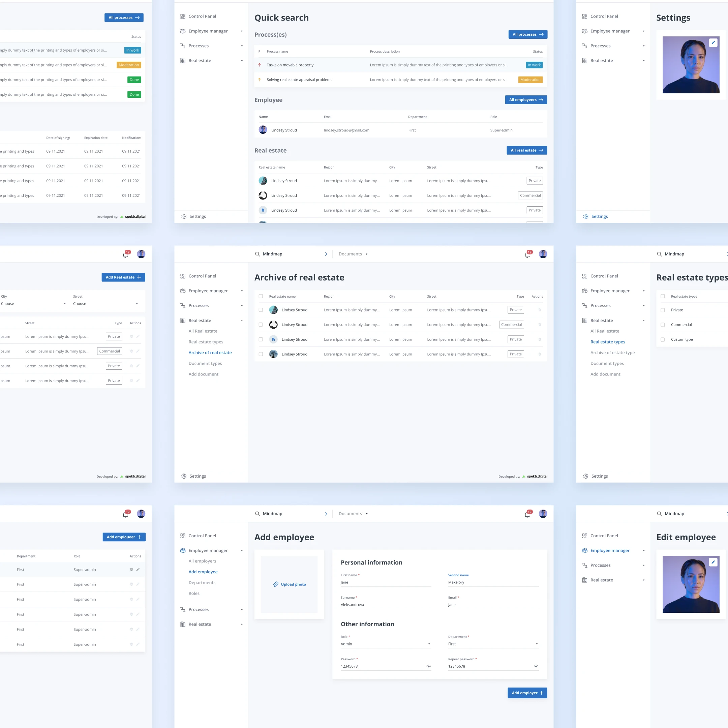
Task: Click the pencil edit icon on the Settings photo
Action: (712, 42)
